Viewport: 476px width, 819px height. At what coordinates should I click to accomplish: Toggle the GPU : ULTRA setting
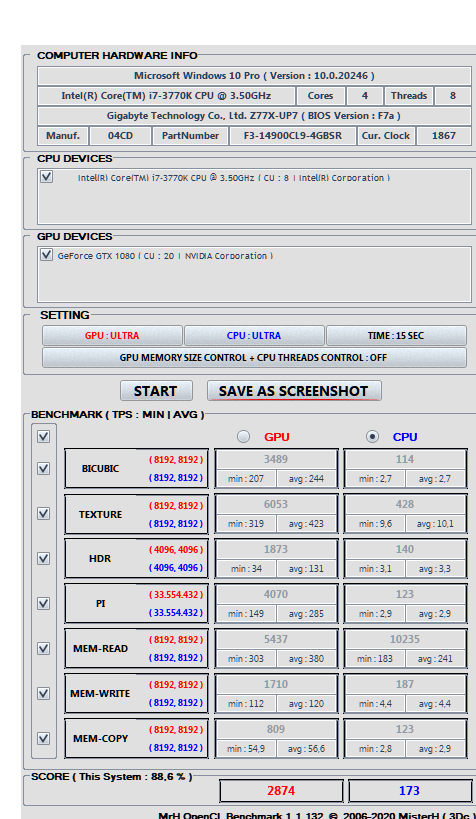click(112, 335)
